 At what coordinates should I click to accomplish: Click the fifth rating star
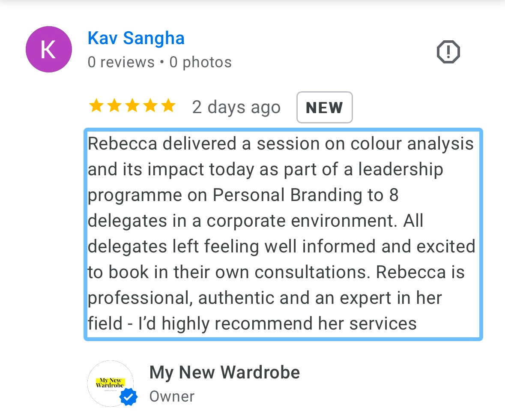point(168,106)
